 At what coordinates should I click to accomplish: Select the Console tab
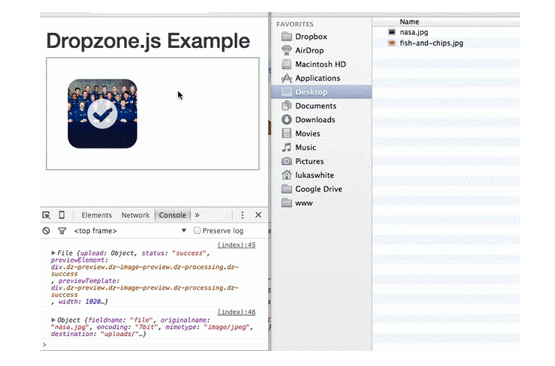pos(172,215)
